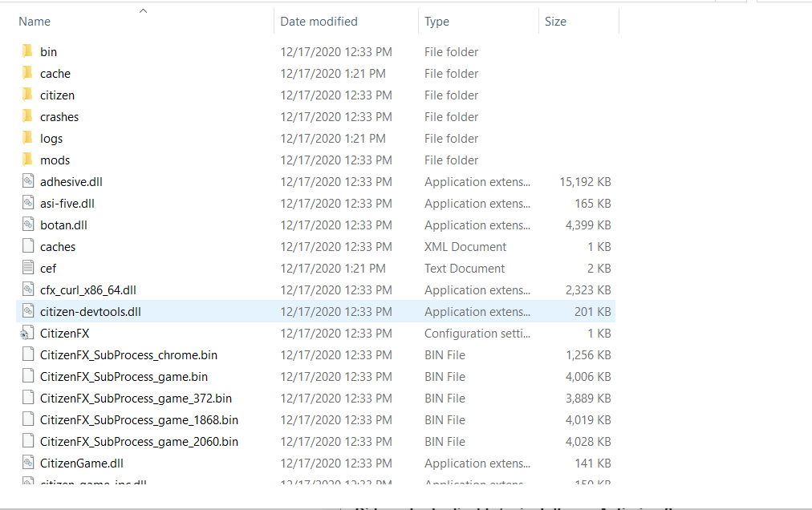Click the cache row's '12/17/2020 1:21 PM' date

[x=333, y=74]
